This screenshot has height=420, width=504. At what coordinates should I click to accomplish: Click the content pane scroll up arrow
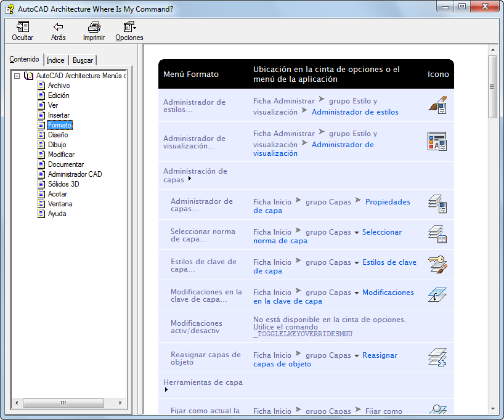(493, 50)
